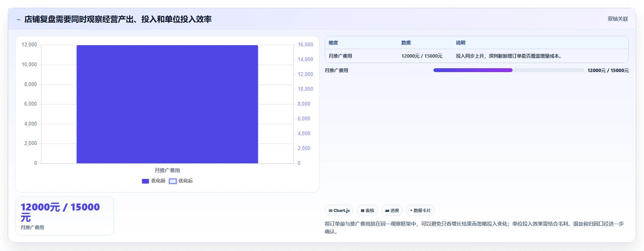Viewport: 644px width, 251px height.
Task: Click the progress value 12000元 / 15000元
Action: point(608,71)
